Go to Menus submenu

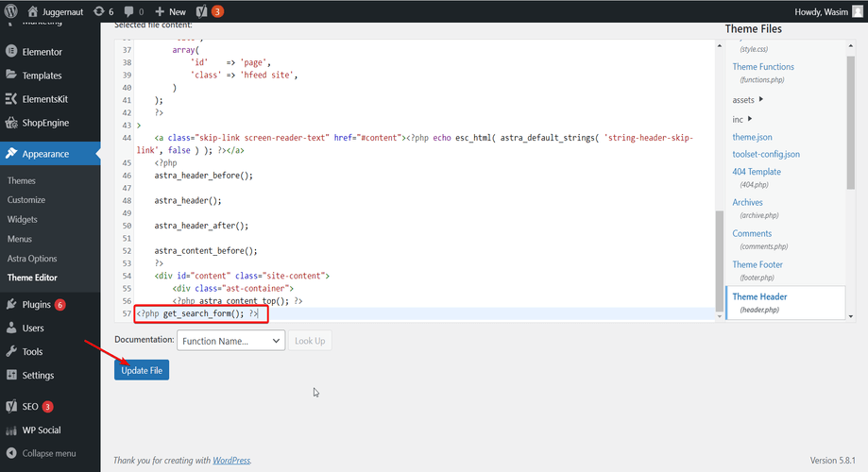(20, 239)
